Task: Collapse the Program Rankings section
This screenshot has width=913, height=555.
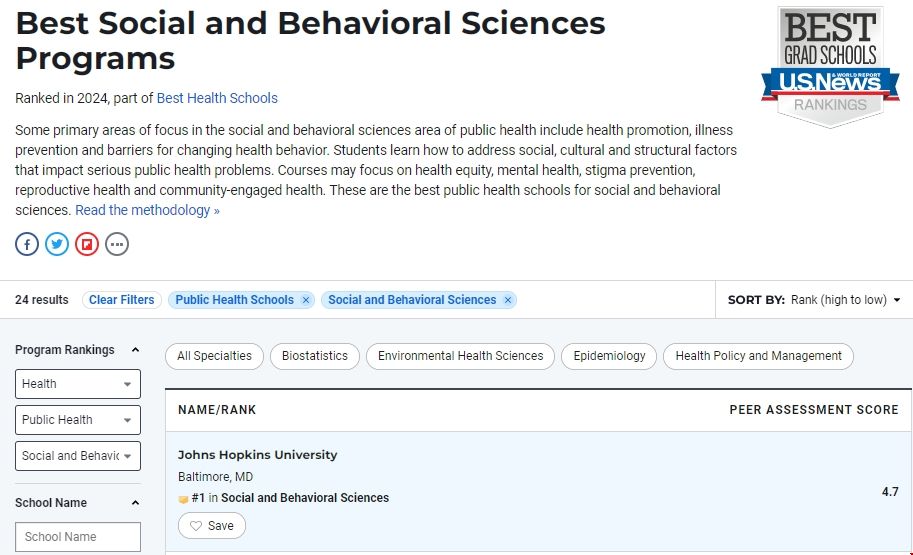Action: [135, 350]
